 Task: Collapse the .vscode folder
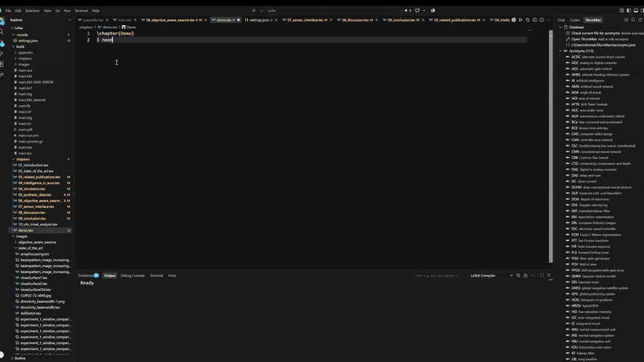coord(13,35)
